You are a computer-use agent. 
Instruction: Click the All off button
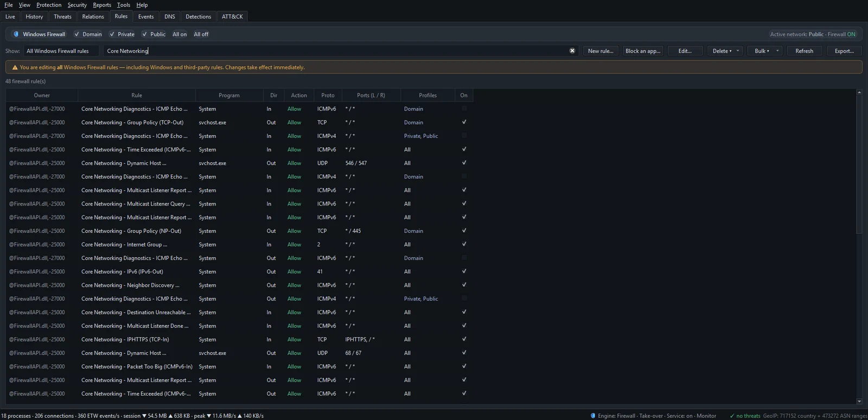[201, 34]
